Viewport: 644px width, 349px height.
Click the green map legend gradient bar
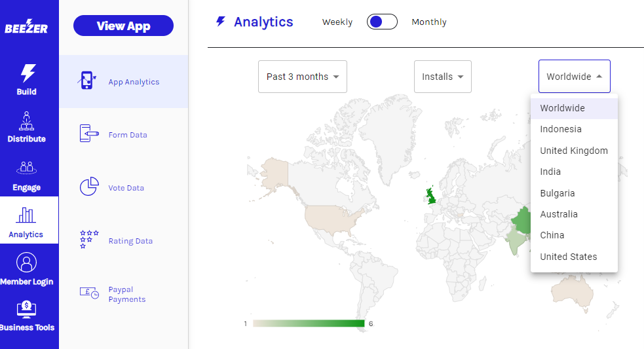(309, 323)
